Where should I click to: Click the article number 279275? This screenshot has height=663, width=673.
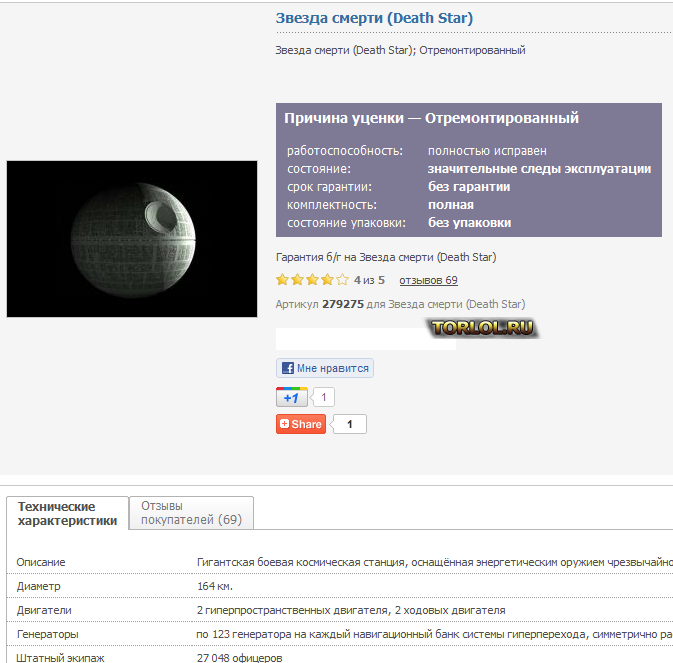[x=342, y=304]
